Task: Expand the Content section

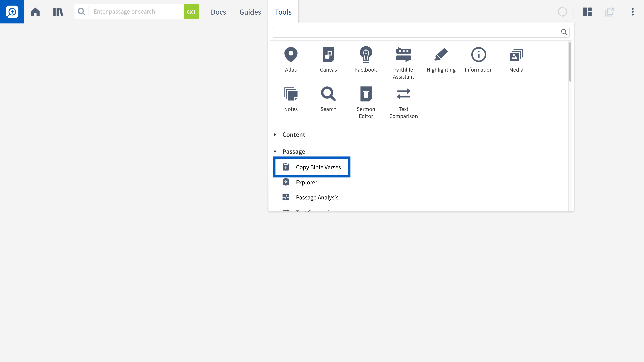Action: point(293,135)
